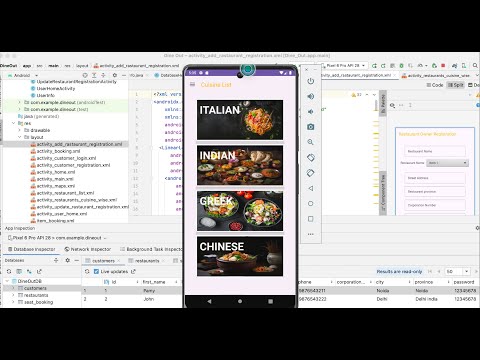This screenshot has height=360, width=480.
Task: Expand the com.example.dineout (test) package
Action: (x=19, y=109)
